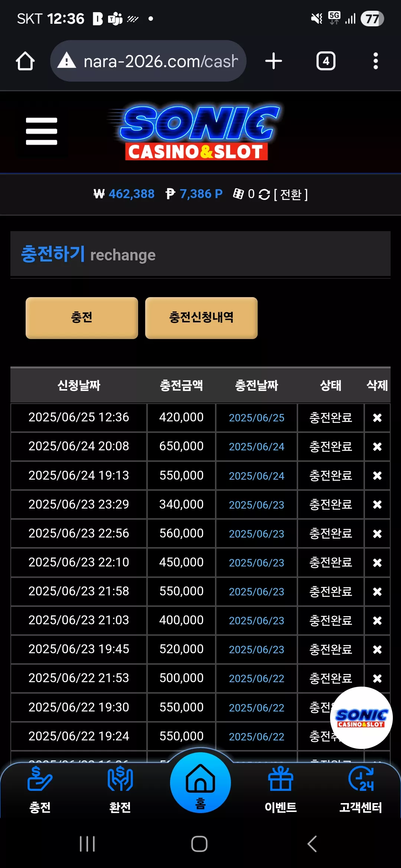Tap the address bar URL
The width and height of the screenshot is (401, 868).
tap(161, 61)
